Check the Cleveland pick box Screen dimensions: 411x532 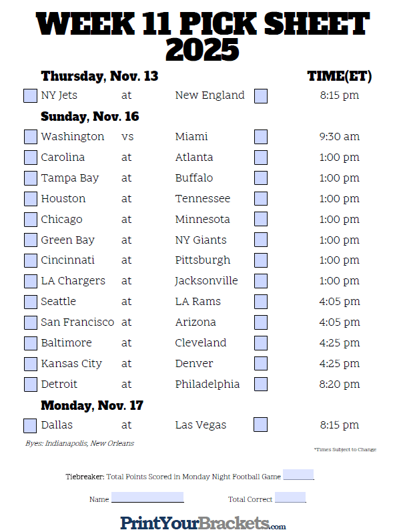[261, 343]
